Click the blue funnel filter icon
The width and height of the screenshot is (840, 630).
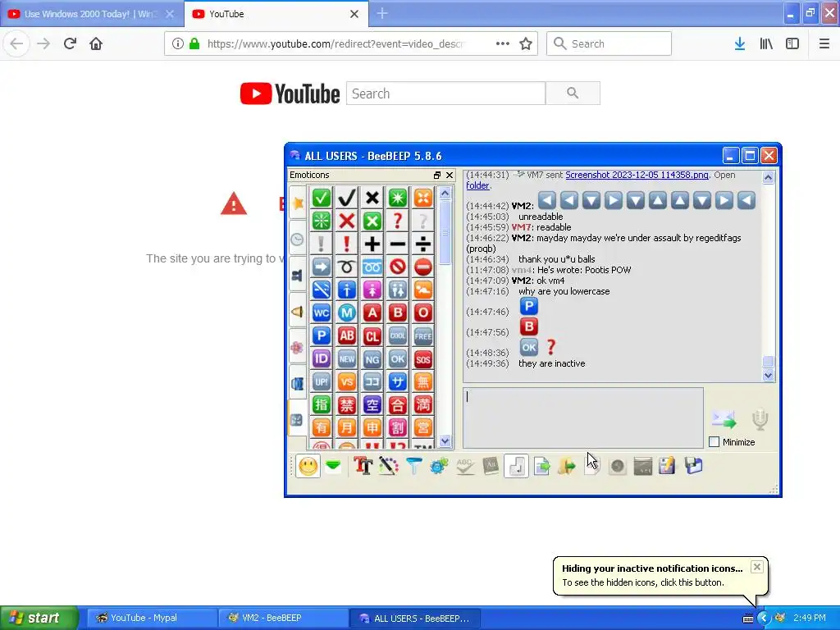(x=413, y=466)
